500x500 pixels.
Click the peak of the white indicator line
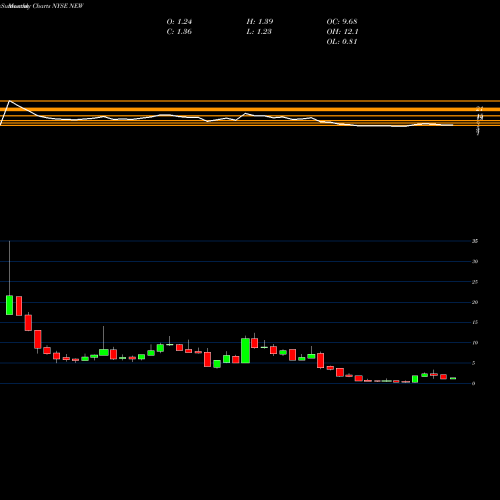click(10, 101)
